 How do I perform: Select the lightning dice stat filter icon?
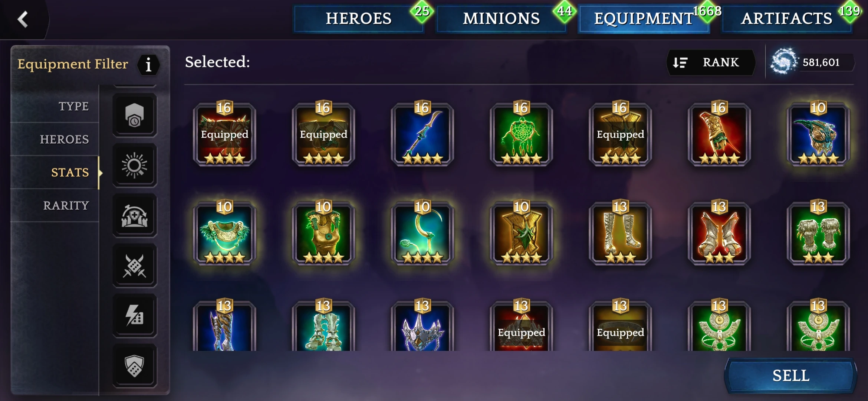pos(134,316)
